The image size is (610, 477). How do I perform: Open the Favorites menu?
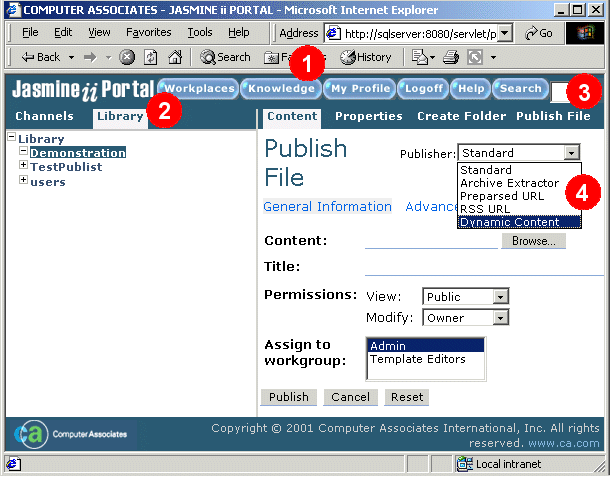coord(149,32)
